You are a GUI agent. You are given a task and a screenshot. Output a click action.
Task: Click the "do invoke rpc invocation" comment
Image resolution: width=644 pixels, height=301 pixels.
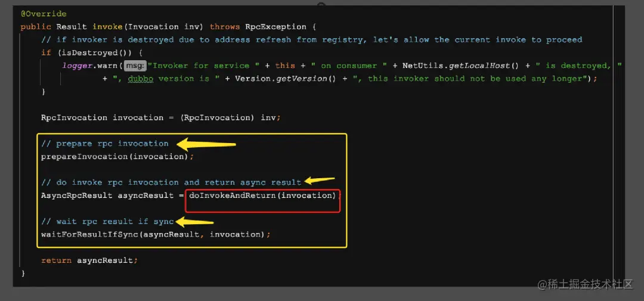coord(171,182)
